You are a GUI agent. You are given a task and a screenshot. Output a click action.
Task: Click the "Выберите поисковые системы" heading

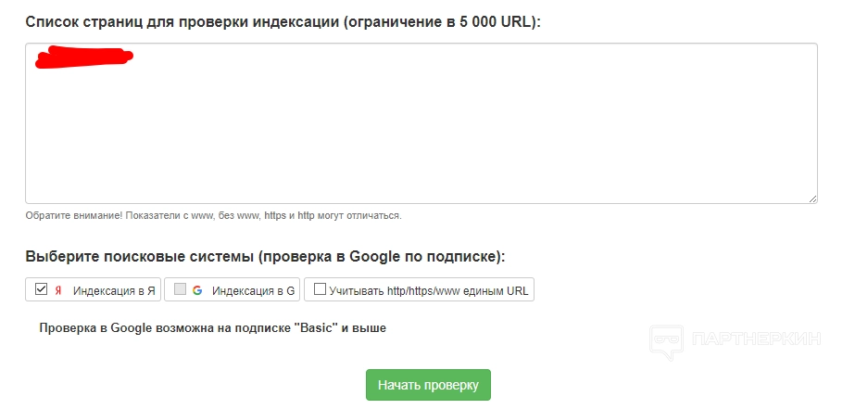[x=139, y=256]
